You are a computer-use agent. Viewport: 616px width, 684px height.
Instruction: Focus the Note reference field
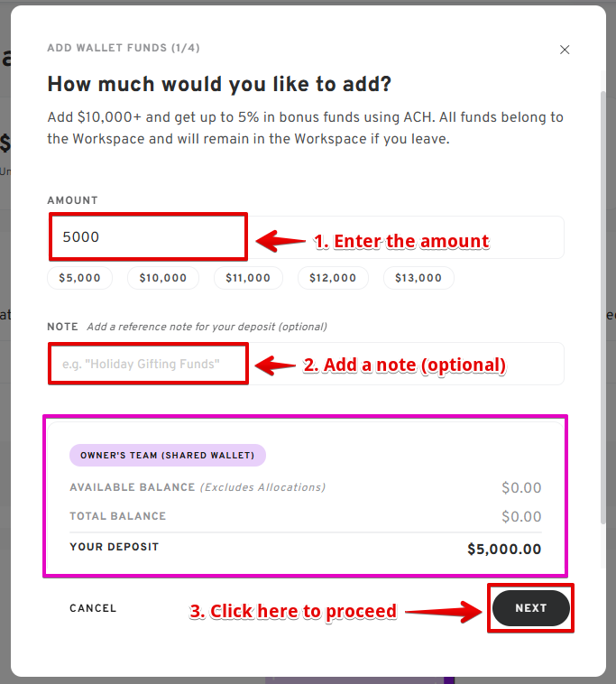[x=307, y=364]
